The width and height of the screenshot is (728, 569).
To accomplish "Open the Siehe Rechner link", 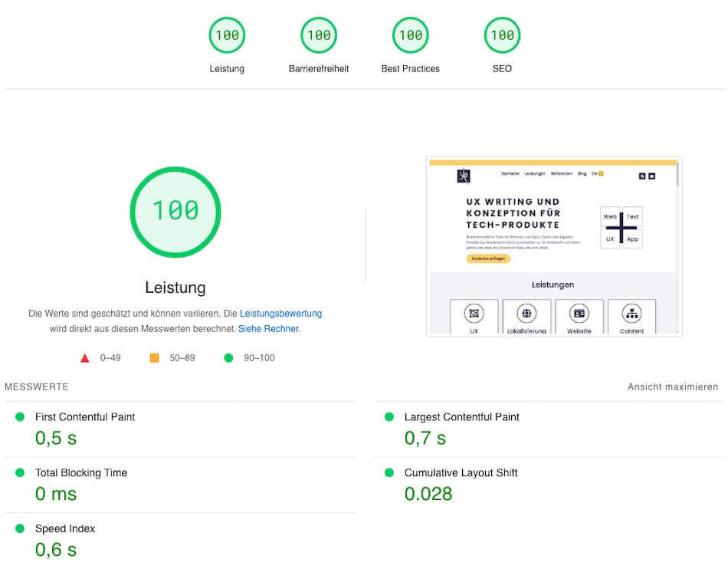I will point(269,328).
